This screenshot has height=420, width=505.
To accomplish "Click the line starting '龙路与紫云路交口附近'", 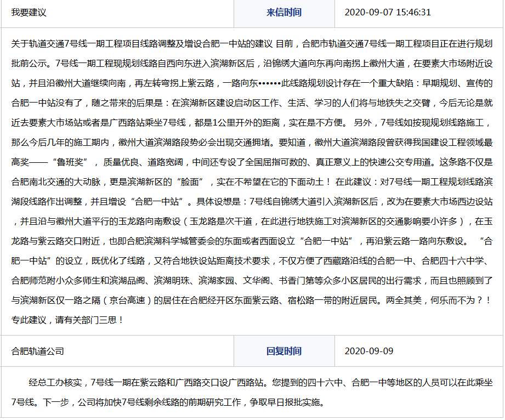I will pyautogui.click(x=252, y=241).
